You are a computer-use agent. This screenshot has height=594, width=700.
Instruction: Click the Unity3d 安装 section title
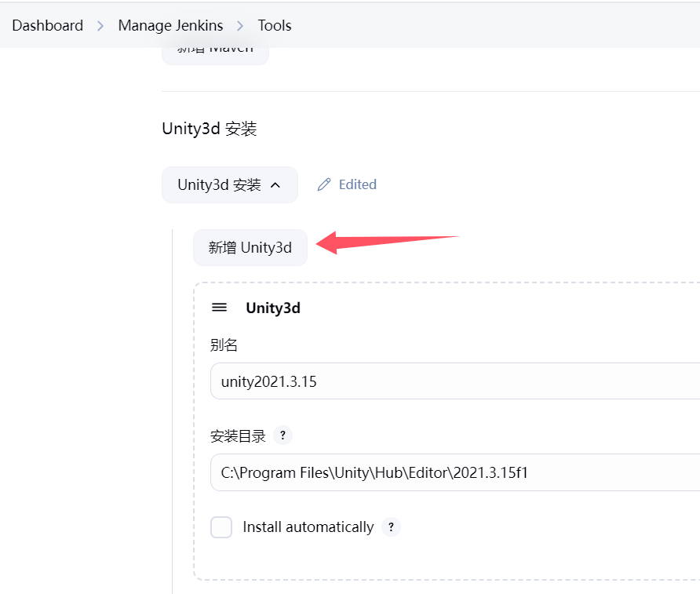(x=210, y=129)
